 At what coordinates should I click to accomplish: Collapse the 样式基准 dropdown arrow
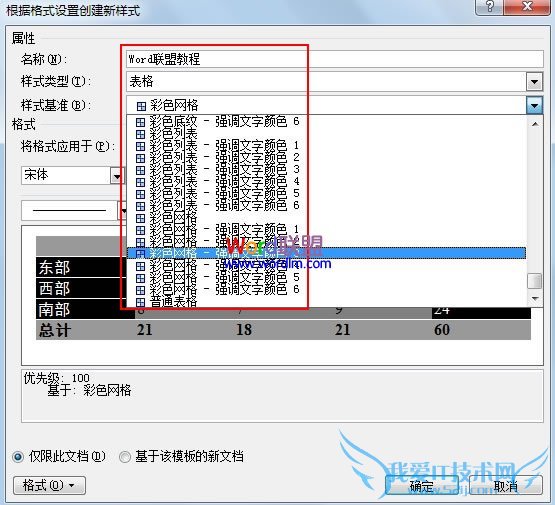tap(534, 105)
